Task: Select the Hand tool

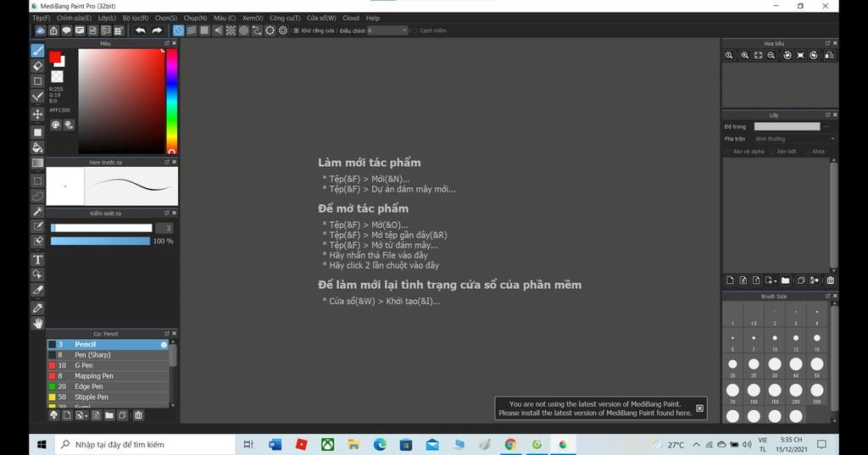Action: coord(37,324)
